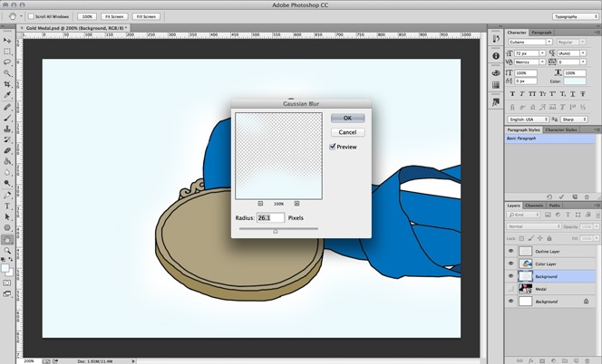The height and width of the screenshot is (364, 602).
Task: Select the Gold Medal.psd document tab
Action: [76, 28]
